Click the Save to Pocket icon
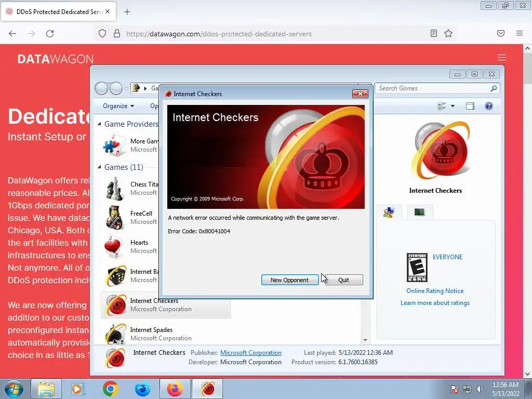 click(501, 33)
